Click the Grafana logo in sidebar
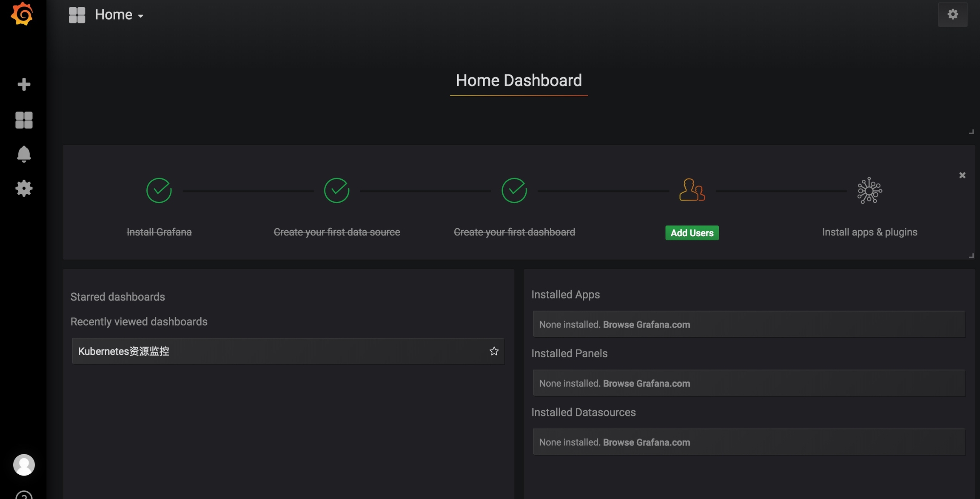The image size is (980, 499). point(22,14)
